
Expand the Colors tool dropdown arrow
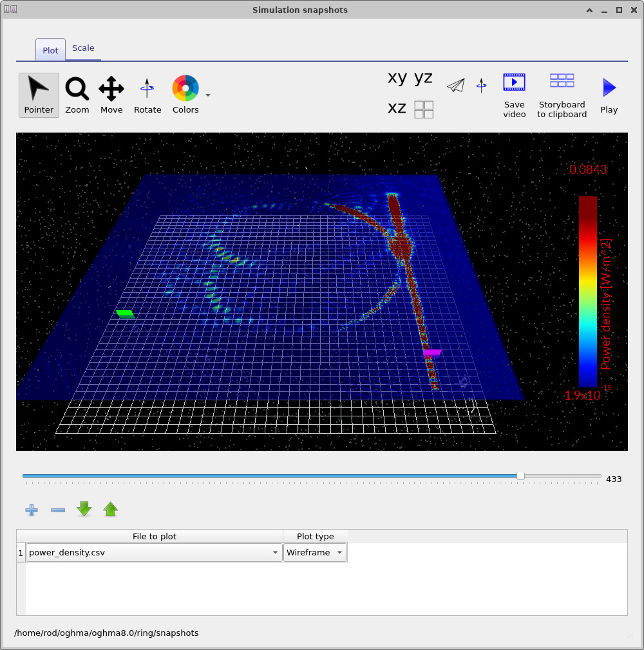click(207, 93)
